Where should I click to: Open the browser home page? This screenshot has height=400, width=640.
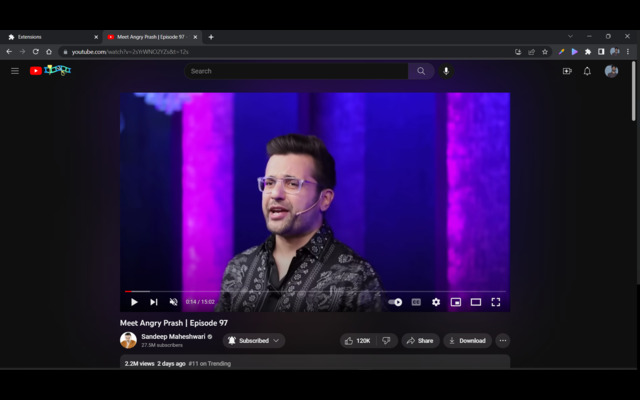coord(49,52)
